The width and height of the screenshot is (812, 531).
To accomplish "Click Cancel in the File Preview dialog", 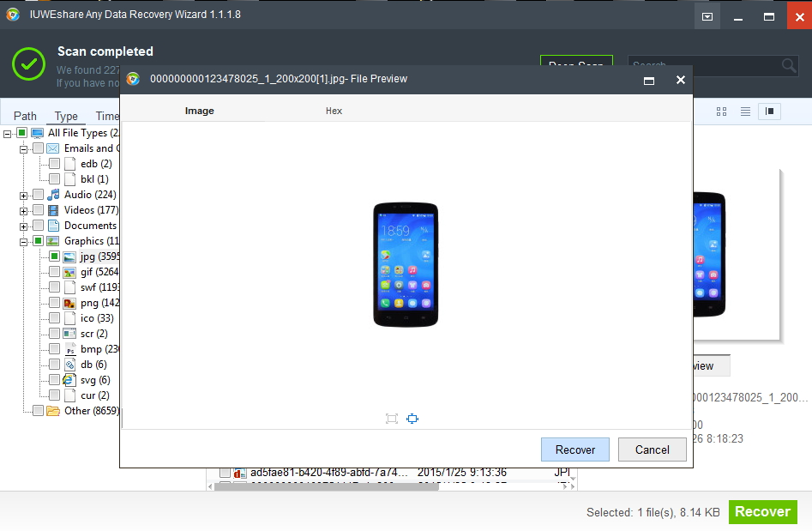I will pos(652,450).
